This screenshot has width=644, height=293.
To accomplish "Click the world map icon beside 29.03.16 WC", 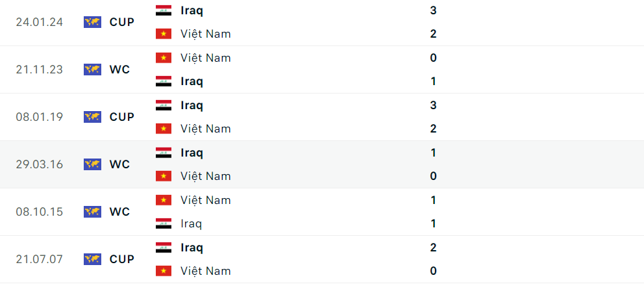I will pos(92,164).
